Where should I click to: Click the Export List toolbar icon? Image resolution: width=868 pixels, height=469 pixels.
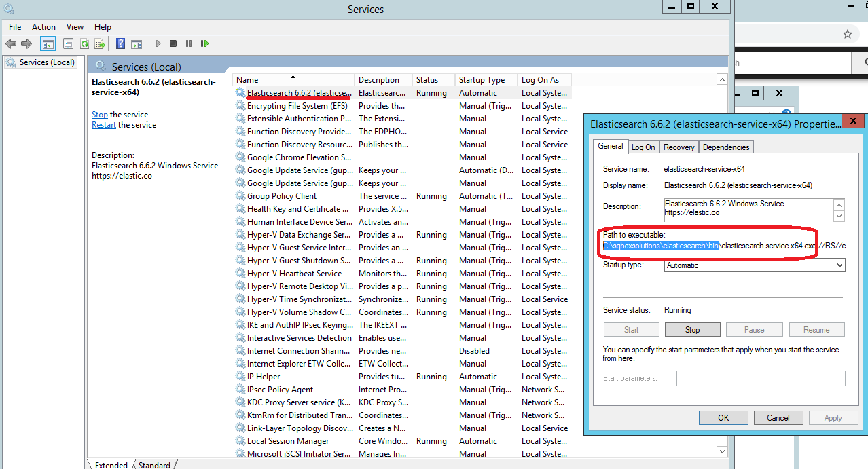point(100,43)
